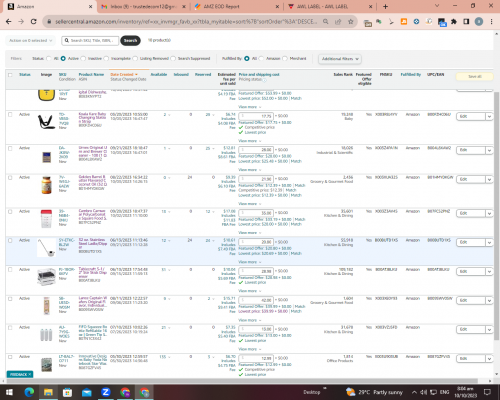Open the stainless steel ladle product image
500x400 pixels.
(x=46, y=248)
